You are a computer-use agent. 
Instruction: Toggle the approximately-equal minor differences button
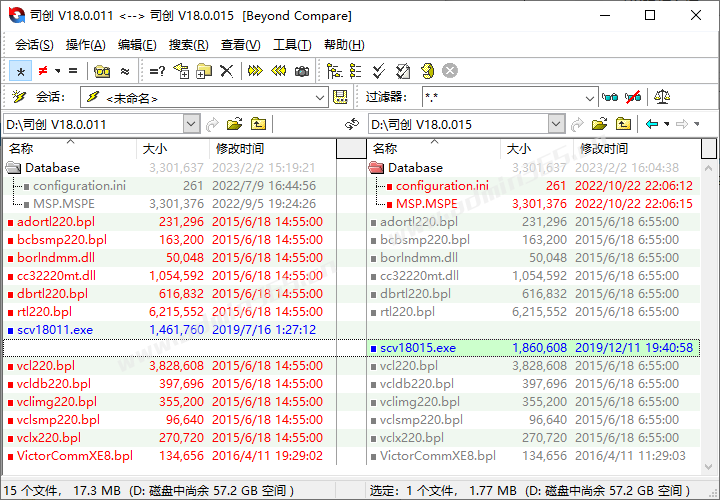125,71
